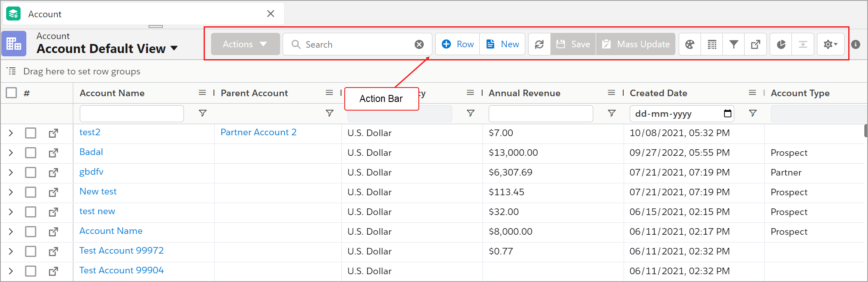Select the checkbox for New test row
Screen dimensions: 868x282
(x=30, y=192)
